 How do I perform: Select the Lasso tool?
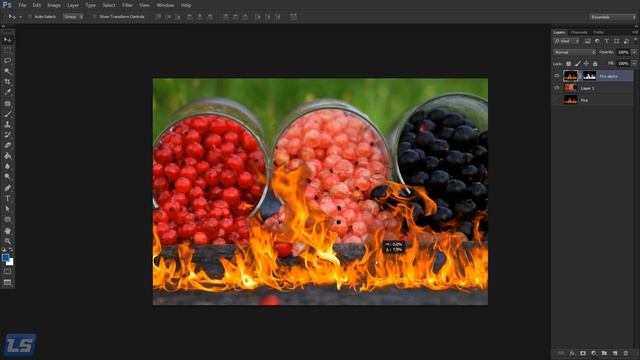(x=7, y=60)
